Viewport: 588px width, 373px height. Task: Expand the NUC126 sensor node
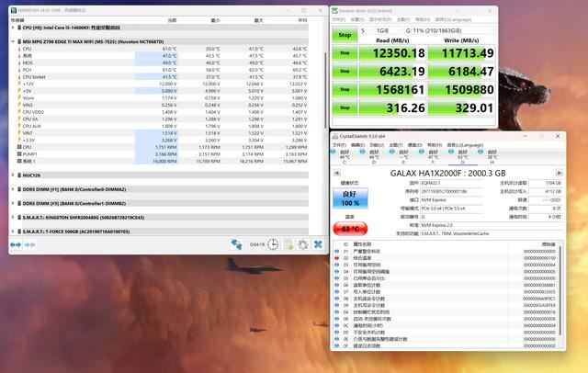point(13,175)
